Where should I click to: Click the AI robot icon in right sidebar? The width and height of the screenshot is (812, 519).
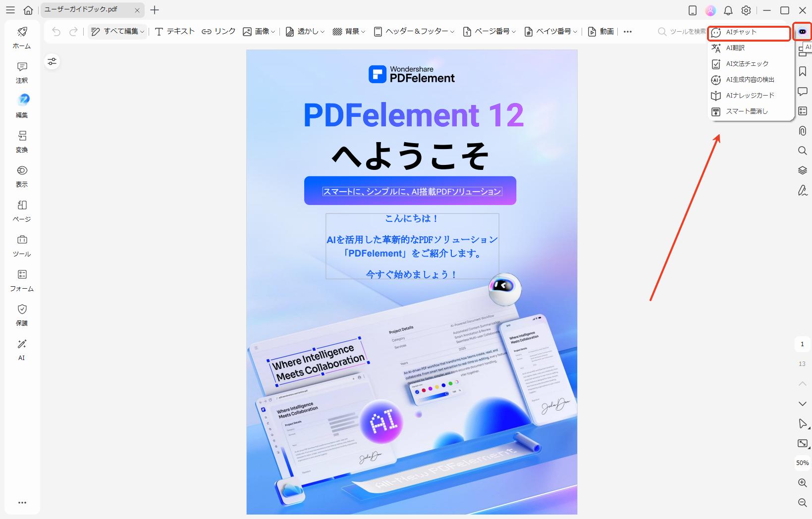[x=803, y=32]
